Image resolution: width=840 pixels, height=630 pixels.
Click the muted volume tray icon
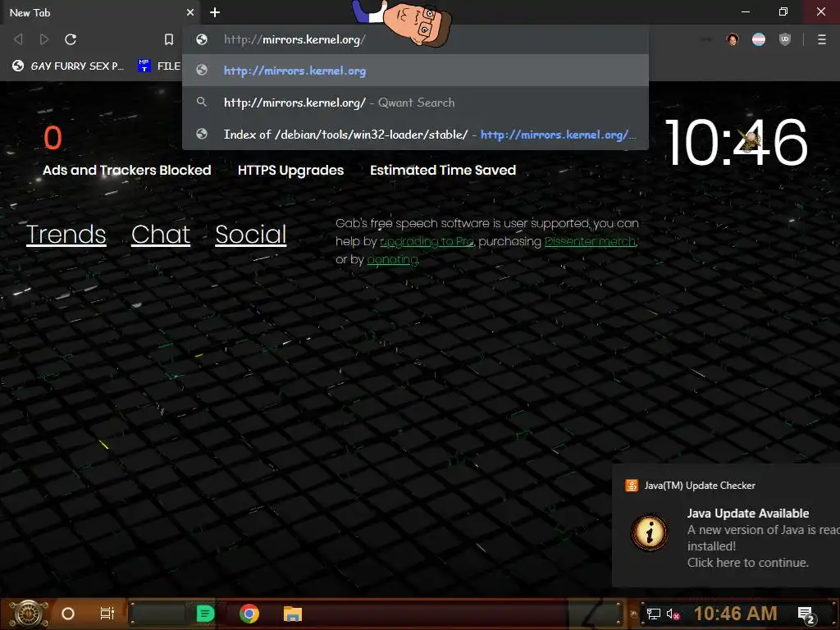673,614
